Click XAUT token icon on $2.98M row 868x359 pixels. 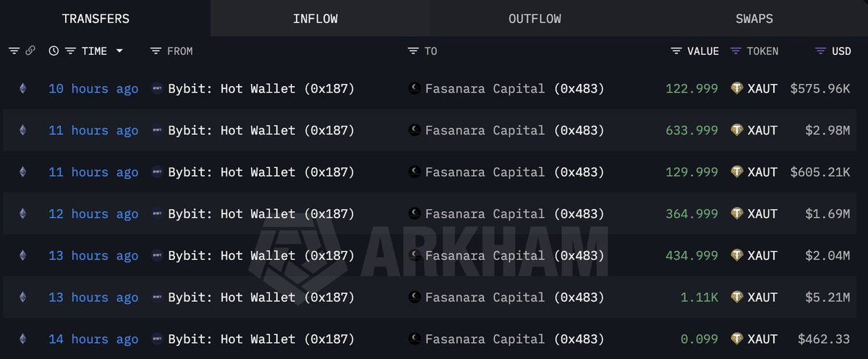(737, 130)
